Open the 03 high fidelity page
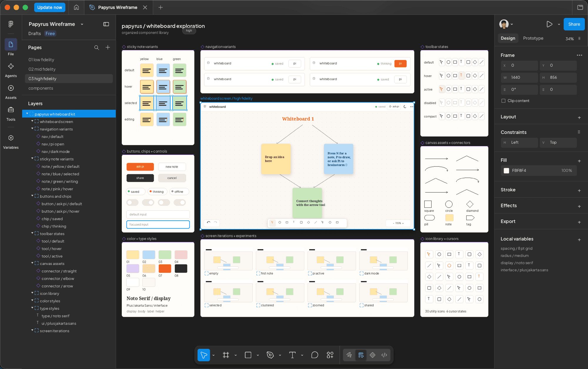Screen dimensions: 588x369 (x=69, y=79)
